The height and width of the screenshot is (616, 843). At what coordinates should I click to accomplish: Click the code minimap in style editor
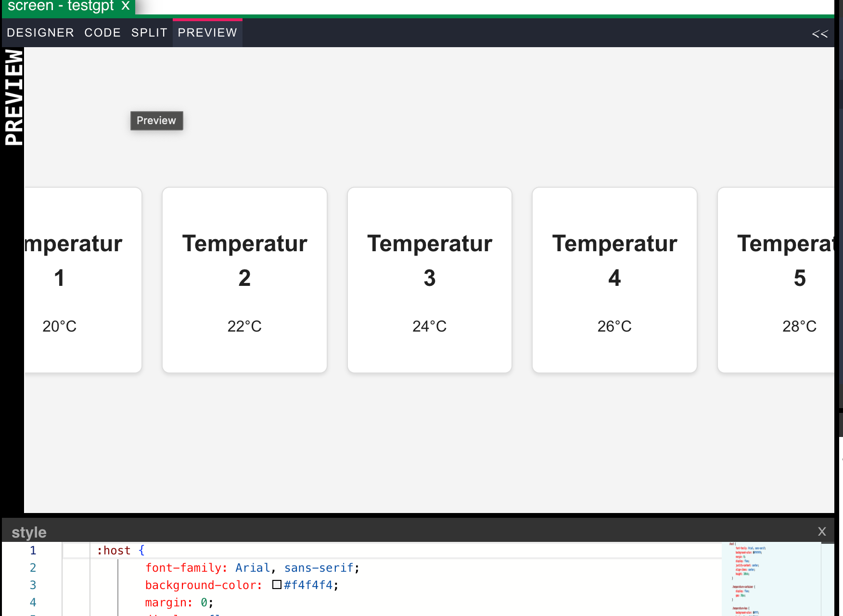(x=770, y=577)
